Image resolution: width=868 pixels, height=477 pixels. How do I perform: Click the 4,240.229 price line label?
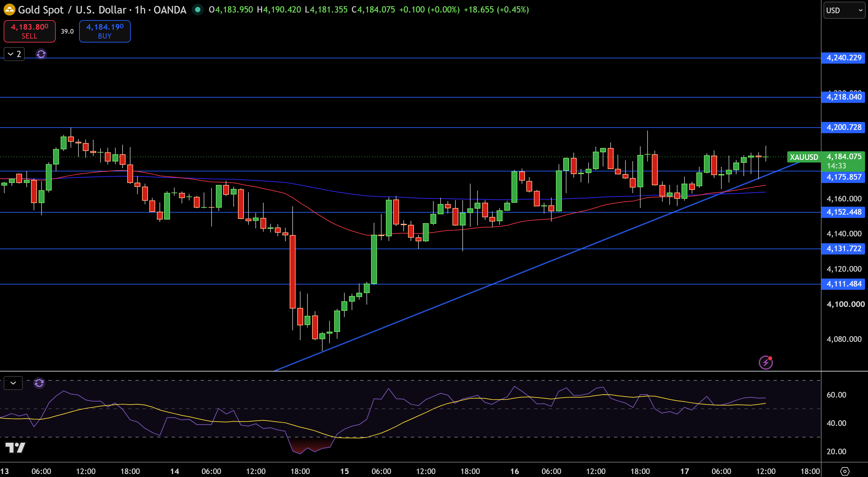tap(843, 58)
